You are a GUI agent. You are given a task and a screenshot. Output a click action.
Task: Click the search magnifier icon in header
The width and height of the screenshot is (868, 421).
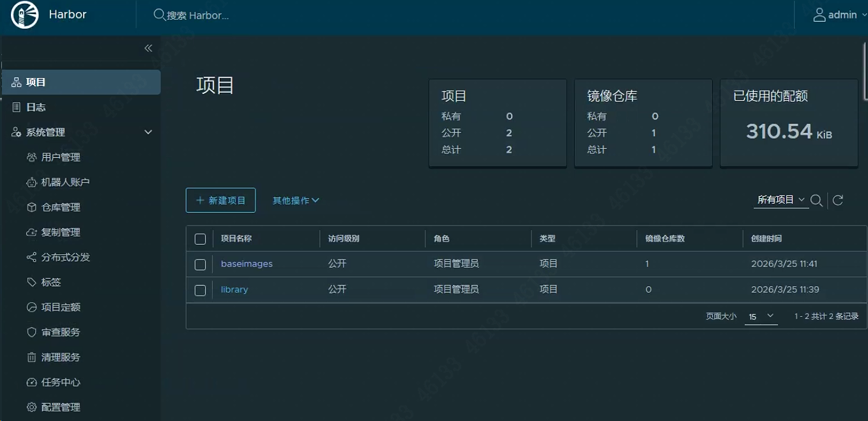(x=159, y=15)
